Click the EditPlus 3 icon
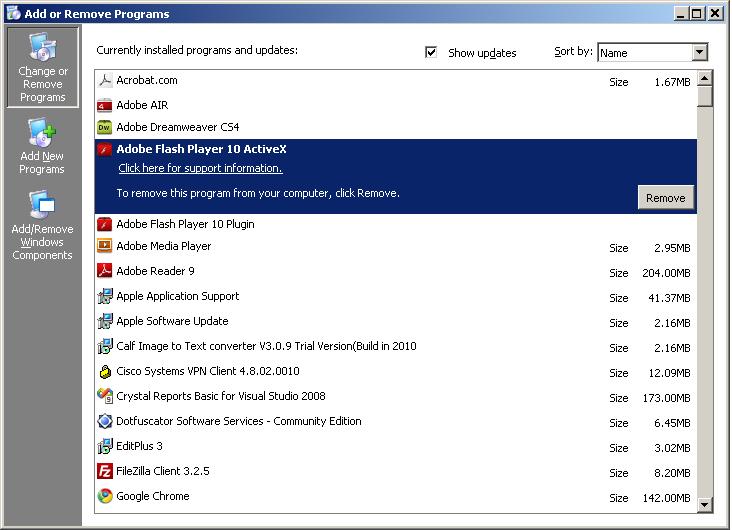The height and width of the screenshot is (530, 732). pos(105,446)
